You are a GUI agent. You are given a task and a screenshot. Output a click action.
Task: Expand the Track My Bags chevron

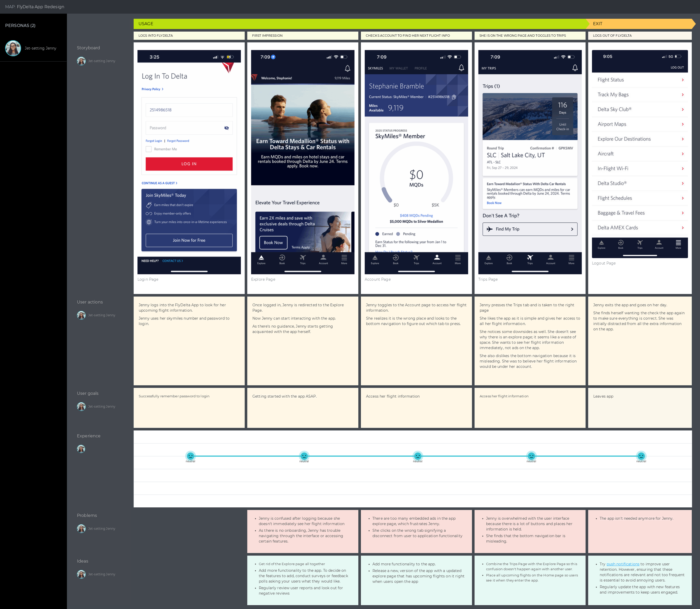tap(682, 95)
